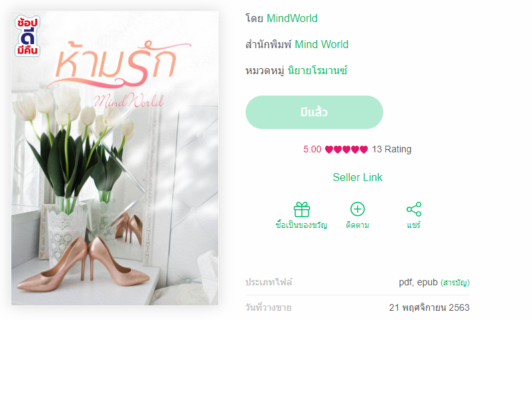The height and width of the screenshot is (417, 532).
Task: Open the Mind World publisher link
Action: (x=321, y=45)
